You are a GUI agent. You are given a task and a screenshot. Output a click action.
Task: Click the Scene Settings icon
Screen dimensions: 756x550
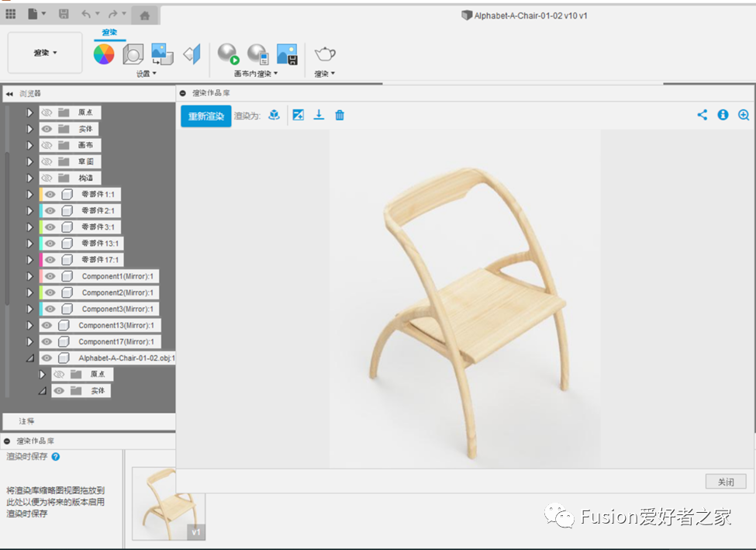click(x=133, y=54)
